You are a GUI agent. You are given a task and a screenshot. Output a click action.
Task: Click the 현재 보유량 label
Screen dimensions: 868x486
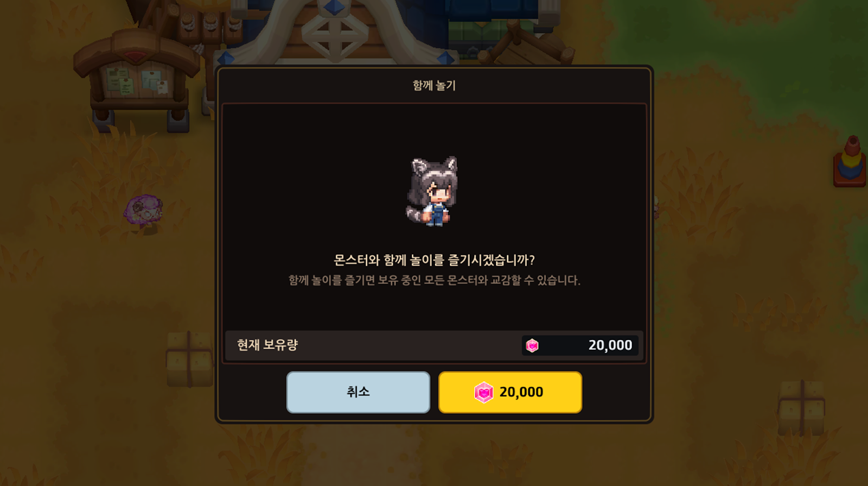tap(267, 345)
